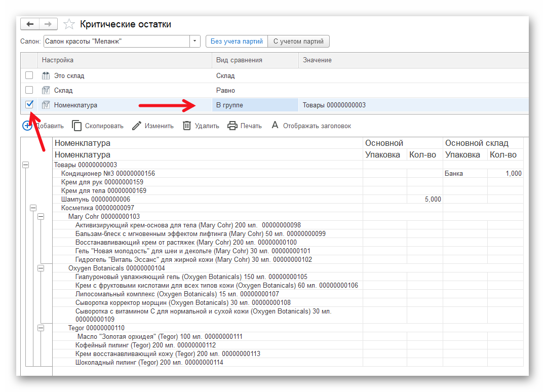
Task: Click the Delete (Удалить) trash icon
Action: (187, 126)
